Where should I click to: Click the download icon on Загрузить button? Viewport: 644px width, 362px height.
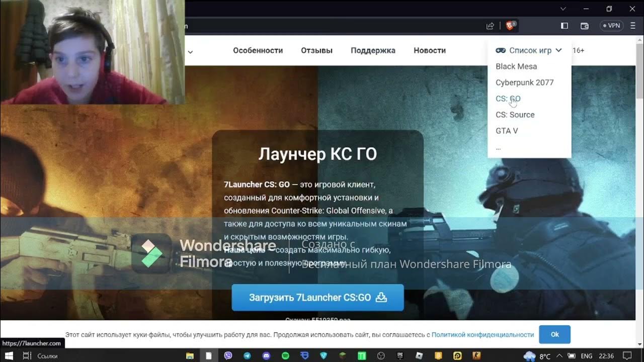tap(381, 297)
